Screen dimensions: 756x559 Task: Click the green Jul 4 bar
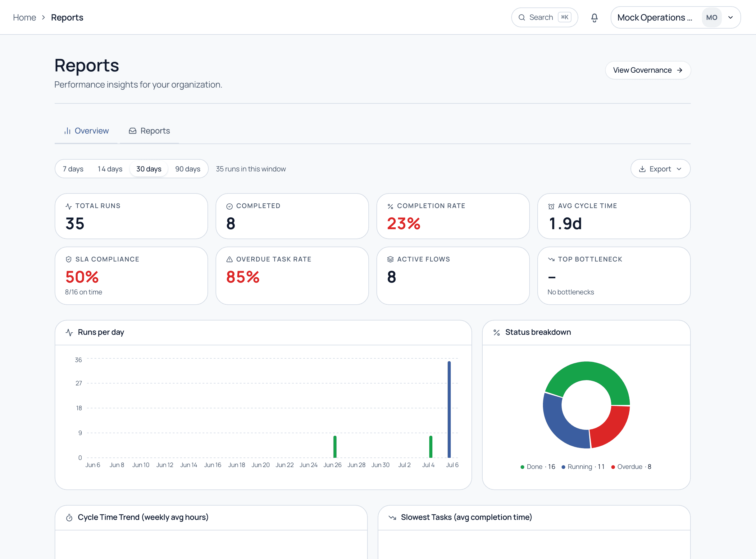pyautogui.click(x=430, y=447)
